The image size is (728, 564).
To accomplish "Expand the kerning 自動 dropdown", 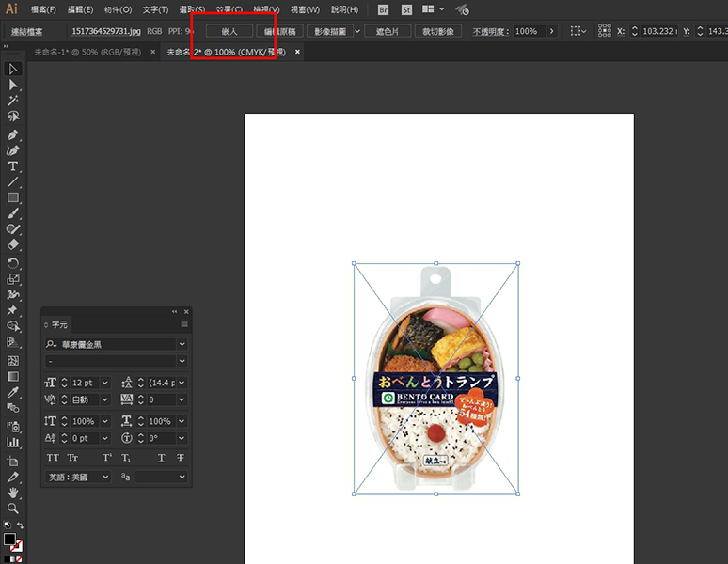I will pos(105,399).
